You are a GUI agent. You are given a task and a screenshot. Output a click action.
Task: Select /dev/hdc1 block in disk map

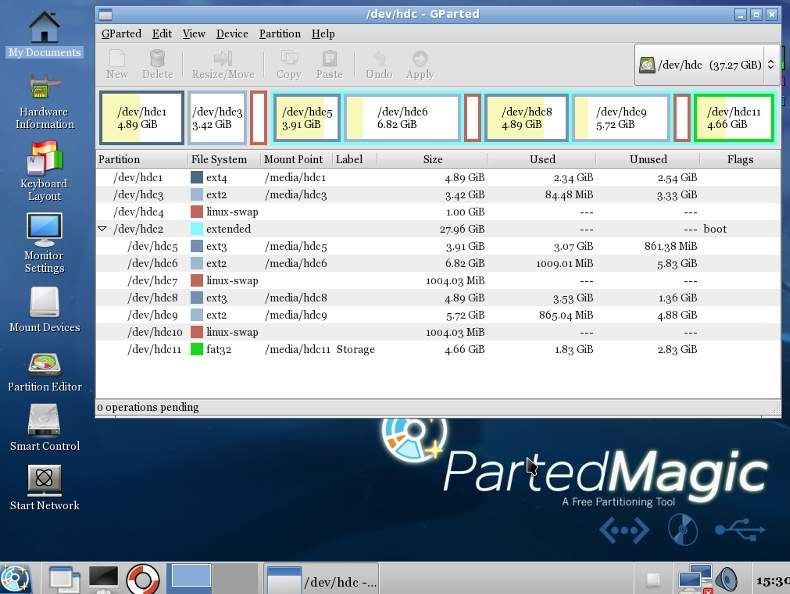[x=142, y=117]
